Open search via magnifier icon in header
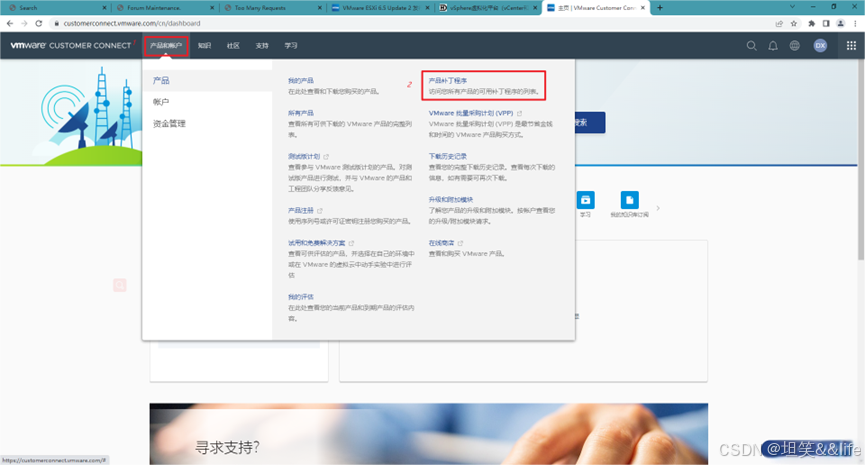The height and width of the screenshot is (465, 865). point(751,46)
